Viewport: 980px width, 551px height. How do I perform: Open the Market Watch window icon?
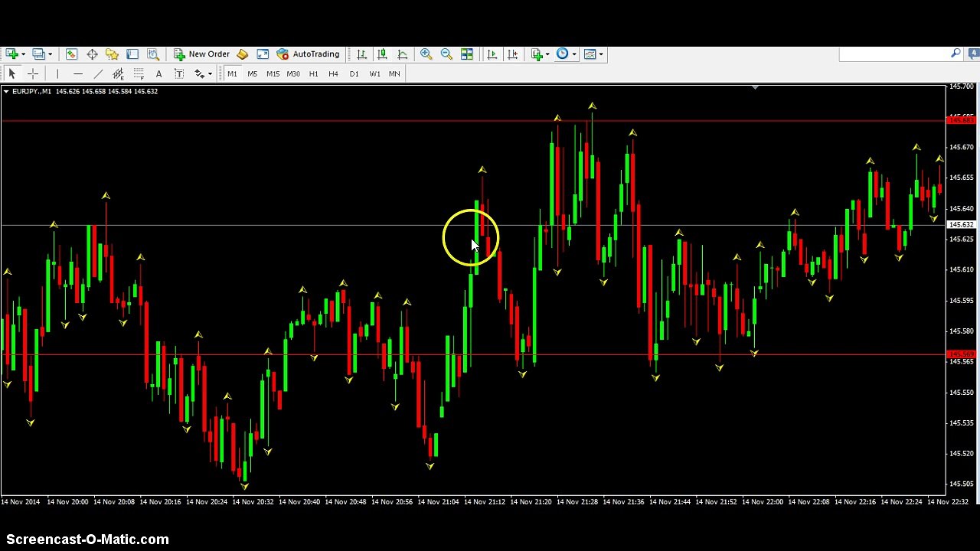coord(71,54)
